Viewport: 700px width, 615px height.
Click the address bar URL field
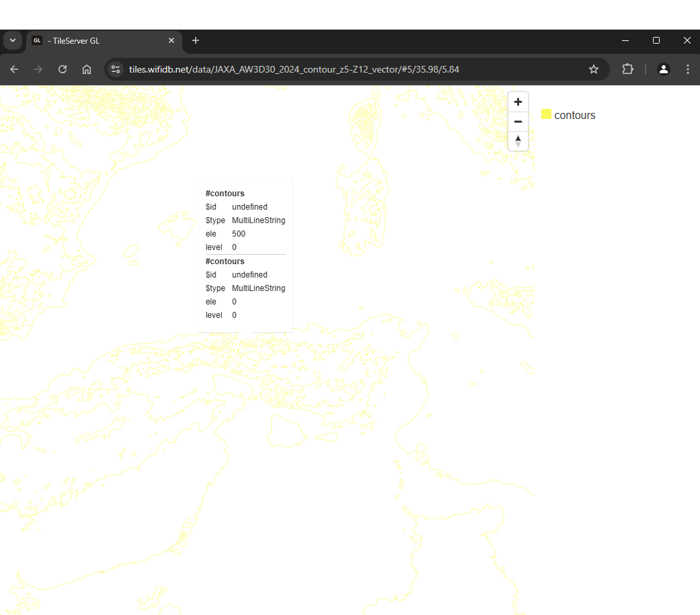[x=336, y=69]
